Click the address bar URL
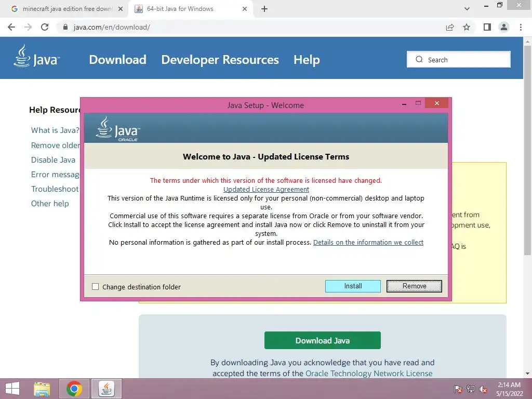Image resolution: width=532 pixels, height=399 pixels. (112, 27)
